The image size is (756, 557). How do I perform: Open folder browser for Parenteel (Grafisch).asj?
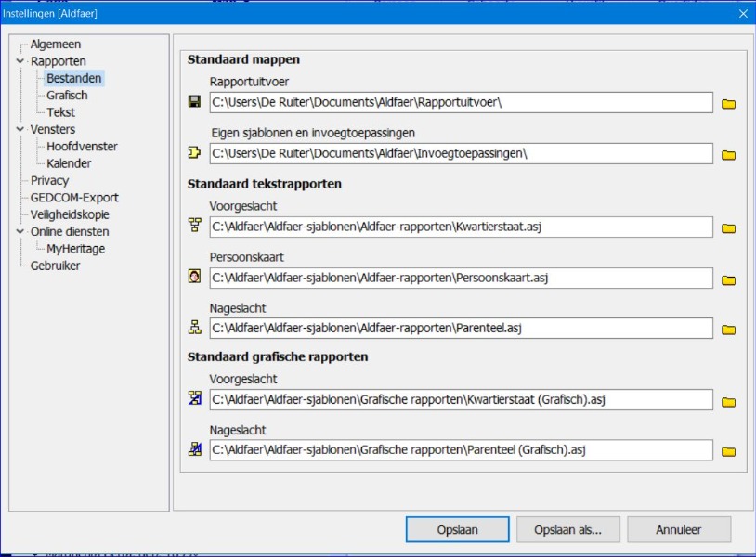click(x=729, y=451)
